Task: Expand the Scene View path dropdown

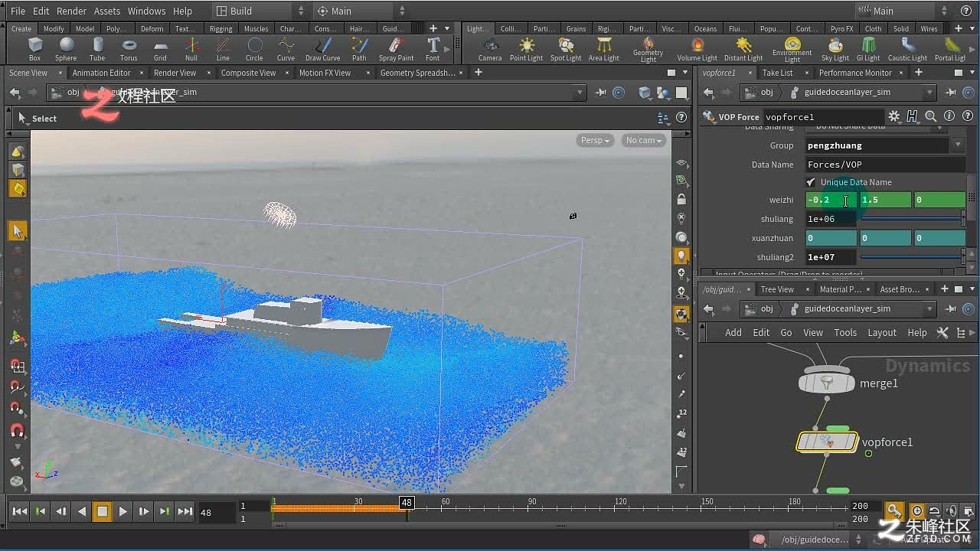Action: pos(579,93)
